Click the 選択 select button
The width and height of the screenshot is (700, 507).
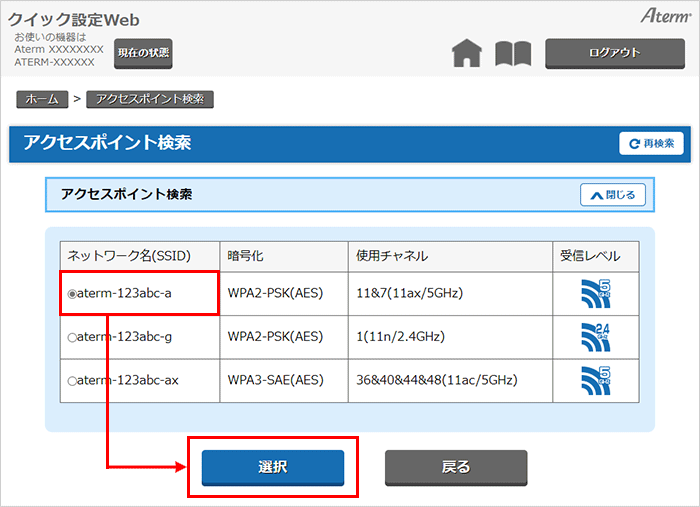tap(273, 467)
